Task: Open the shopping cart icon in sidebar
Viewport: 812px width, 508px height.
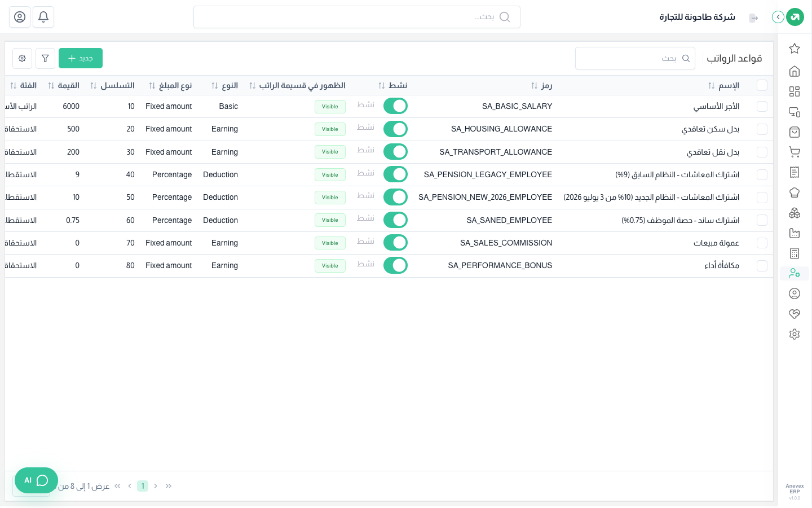Action: pos(795,152)
